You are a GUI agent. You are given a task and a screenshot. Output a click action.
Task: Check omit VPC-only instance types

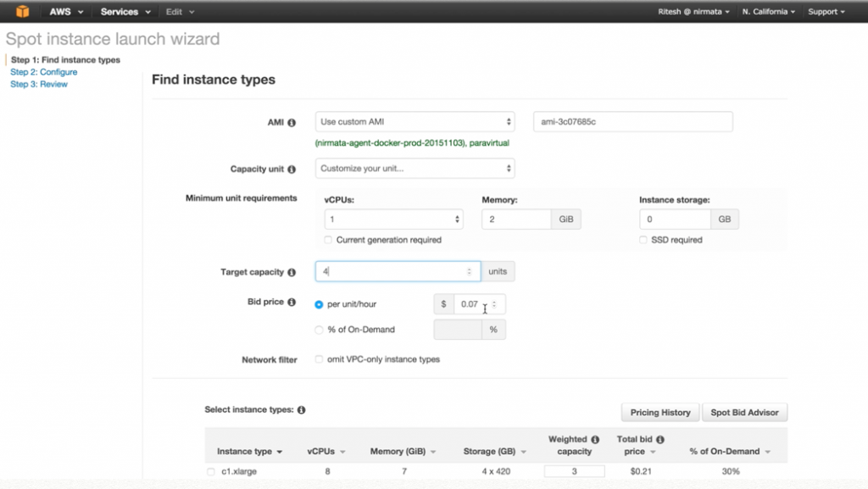tap(319, 359)
